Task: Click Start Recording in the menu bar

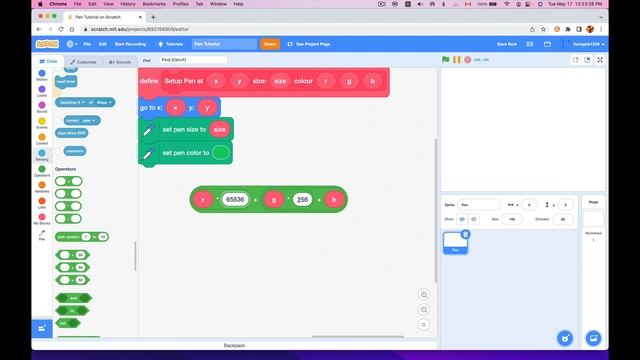Action: click(x=130, y=44)
